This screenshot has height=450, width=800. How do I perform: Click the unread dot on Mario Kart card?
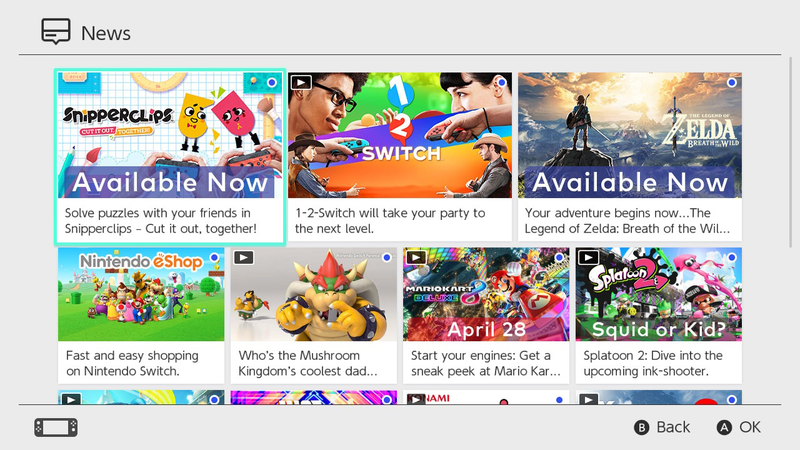coord(560,258)
